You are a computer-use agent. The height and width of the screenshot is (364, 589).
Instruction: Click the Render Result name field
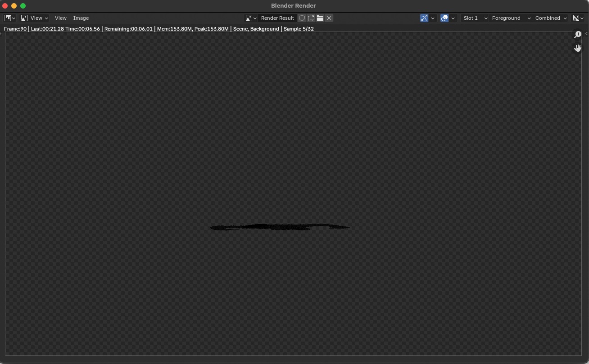277,18
